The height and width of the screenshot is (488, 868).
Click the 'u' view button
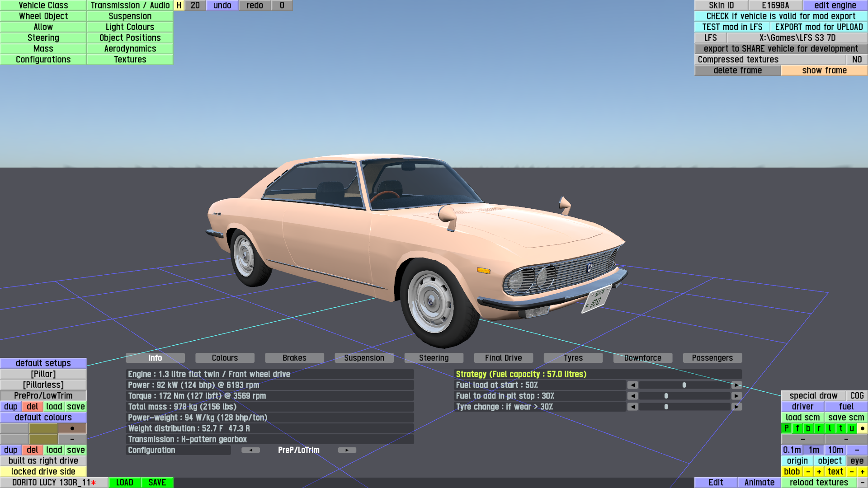[852, 428]
